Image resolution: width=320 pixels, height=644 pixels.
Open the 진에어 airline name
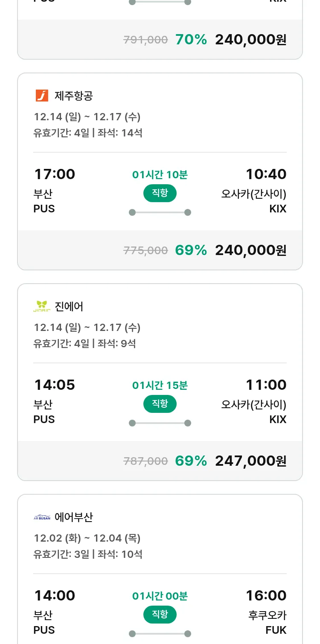pyautogui.click(x=69, y=306)
